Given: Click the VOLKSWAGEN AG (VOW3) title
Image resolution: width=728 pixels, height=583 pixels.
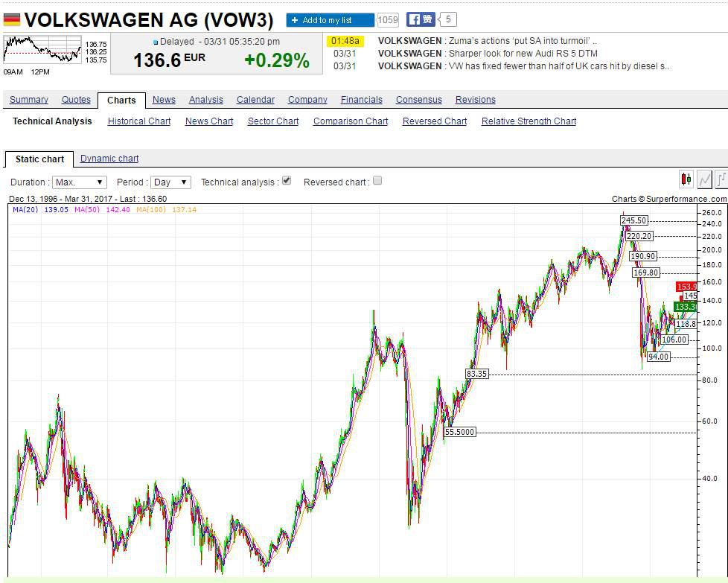Looking at the screenshot, I should (x=149, y=20).
